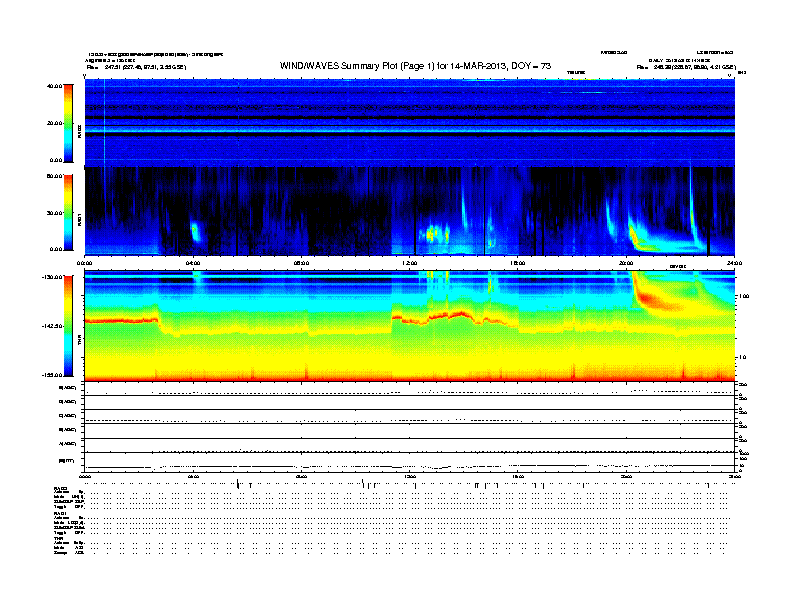
Task: Click the RAD2 rainbow color scale bar
Action: click(68, 123)
